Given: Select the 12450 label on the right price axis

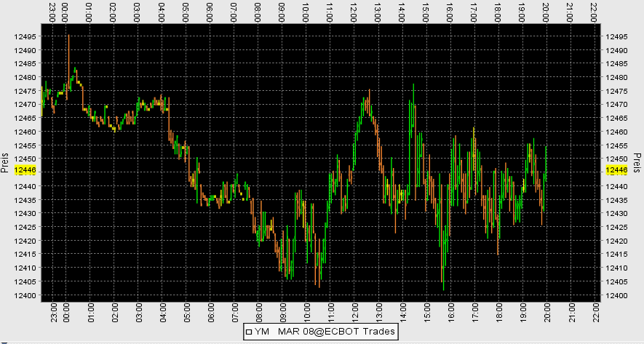Looking at the screenshot, I should click(616, 159).
